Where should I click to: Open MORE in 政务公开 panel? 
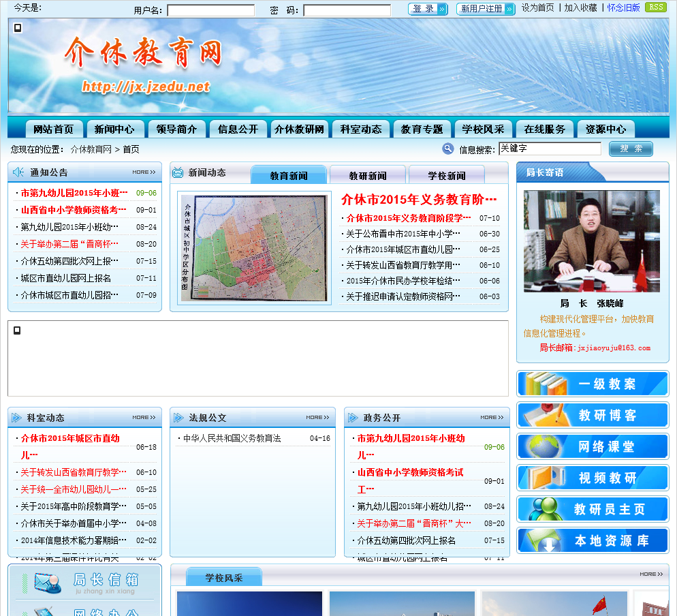(492, 417)
